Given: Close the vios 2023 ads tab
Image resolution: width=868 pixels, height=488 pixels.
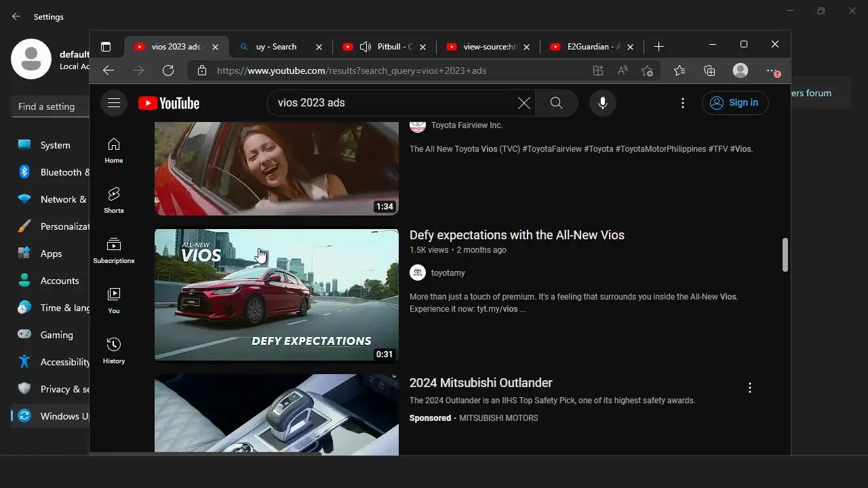Looking at the screenshot, I should 215,47.
